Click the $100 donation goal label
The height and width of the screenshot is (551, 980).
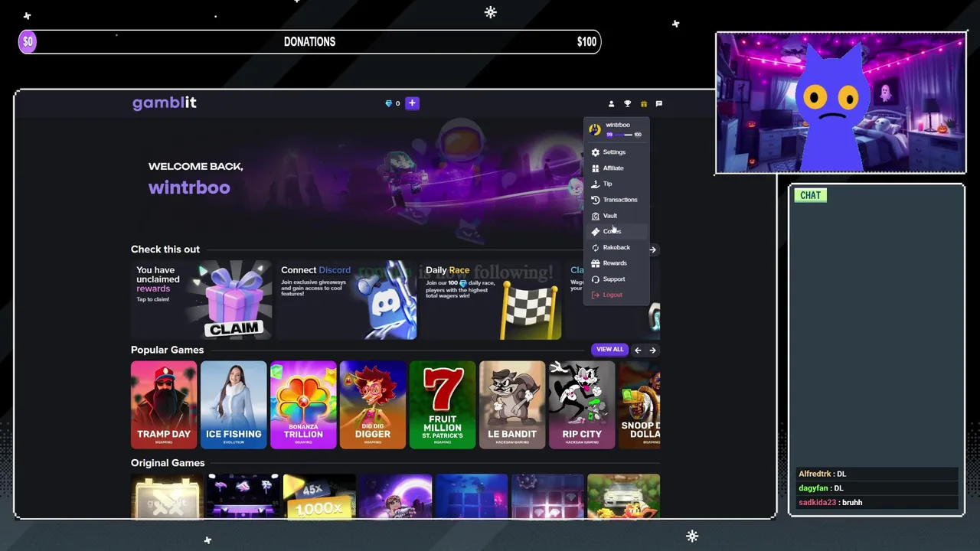click(x=586, y=42)
